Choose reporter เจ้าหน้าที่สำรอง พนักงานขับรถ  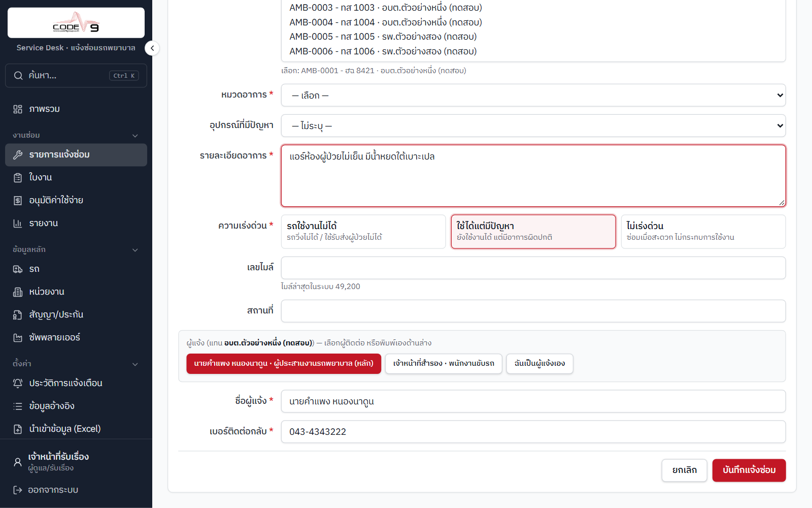444,364
